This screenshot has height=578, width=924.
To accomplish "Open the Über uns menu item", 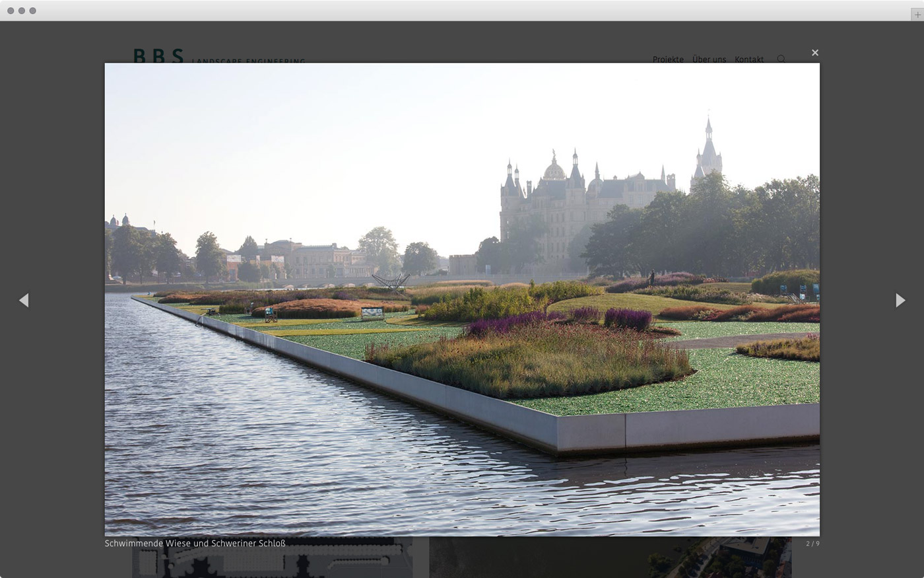I will (709, 59).
